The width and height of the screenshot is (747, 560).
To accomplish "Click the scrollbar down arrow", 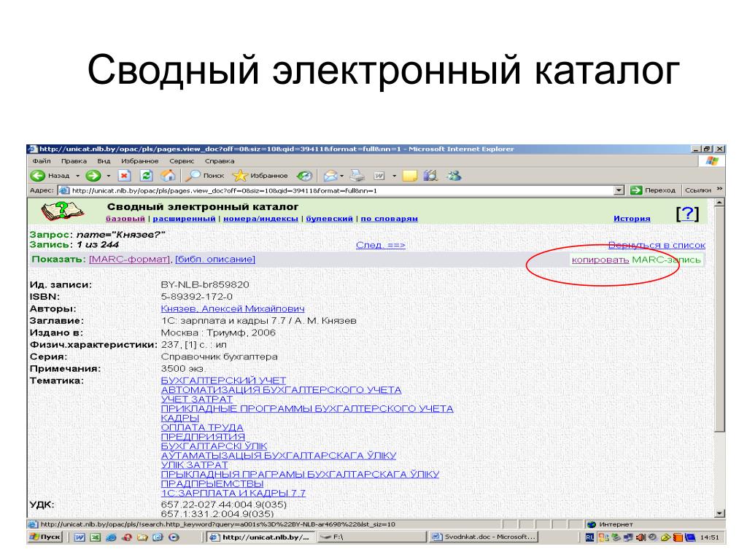I will pos(720,513).
